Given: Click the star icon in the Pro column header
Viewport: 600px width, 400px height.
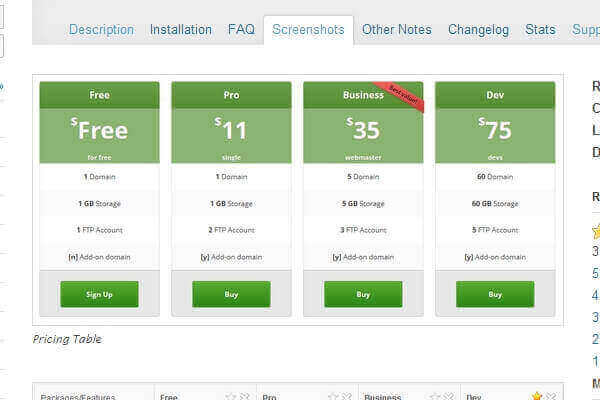Looking at the screenshot, I should [332, 397].
